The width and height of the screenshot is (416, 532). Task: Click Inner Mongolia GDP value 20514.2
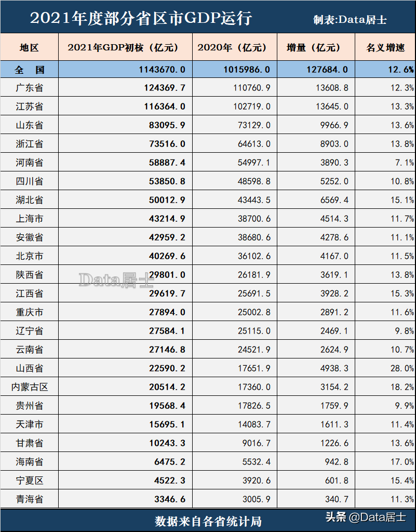[x=167, y=387]
